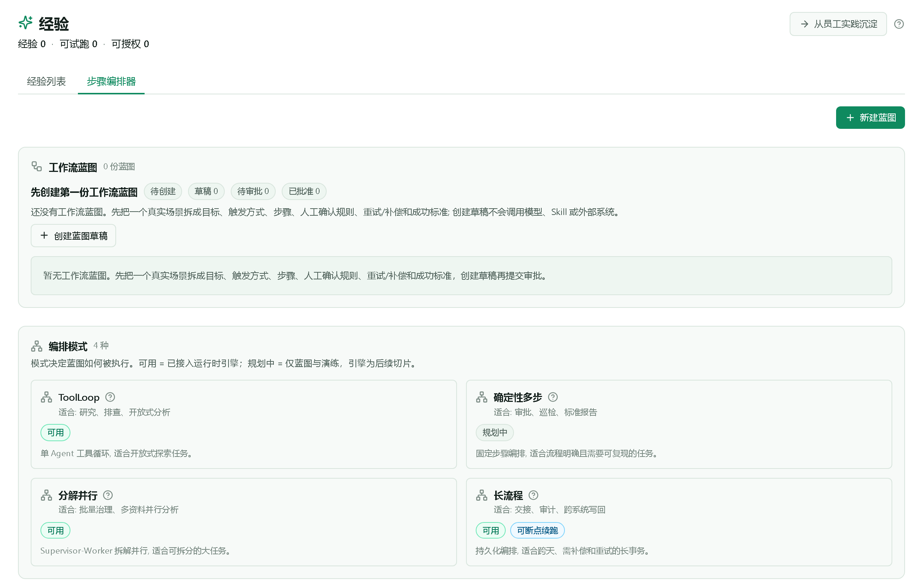This screenshot has width=923, height=588.
Task: Open the help icon next to 确定性多步
Action: click(553, 397)
